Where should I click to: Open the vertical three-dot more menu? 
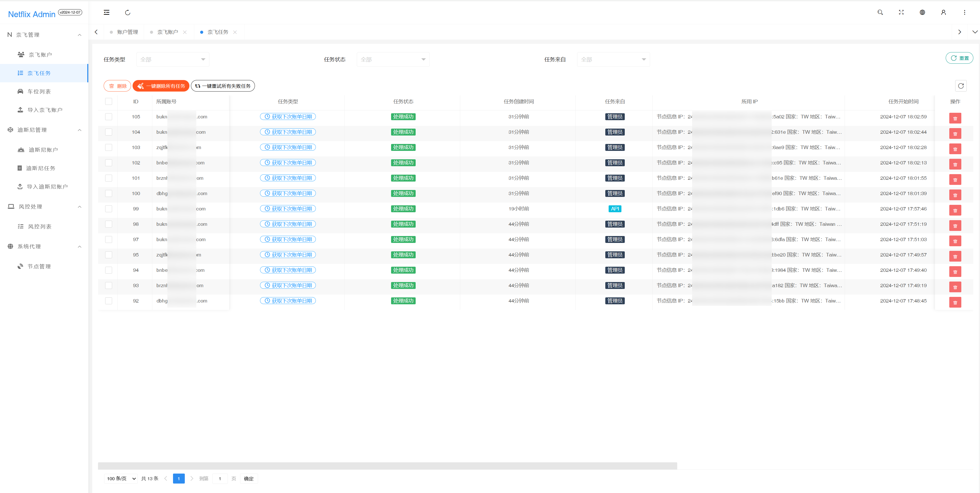964,13
